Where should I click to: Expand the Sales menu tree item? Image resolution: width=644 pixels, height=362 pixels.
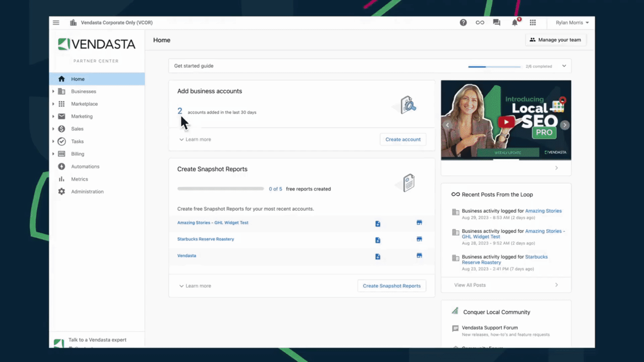click(53, 129)
